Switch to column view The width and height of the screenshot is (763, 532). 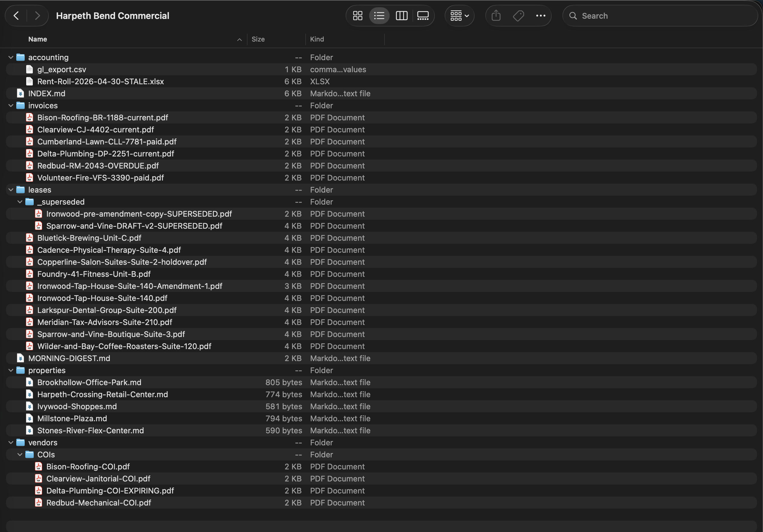point(401,16)
